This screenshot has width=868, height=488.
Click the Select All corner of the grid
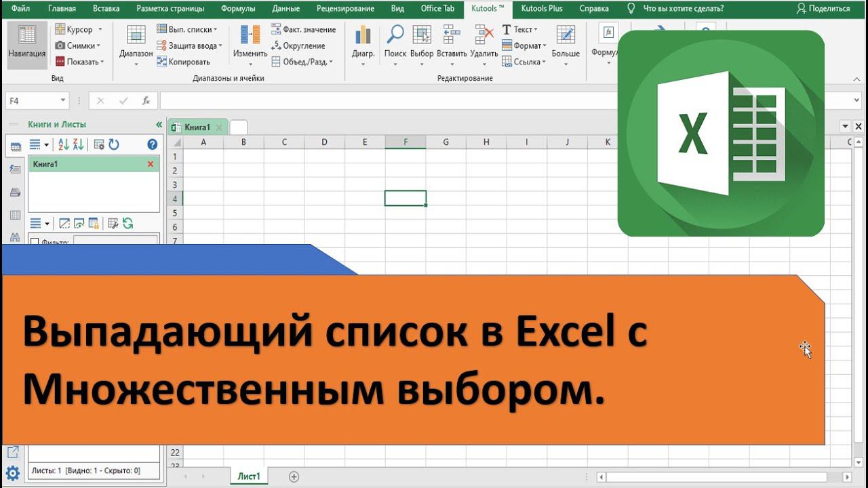point(174,142)
